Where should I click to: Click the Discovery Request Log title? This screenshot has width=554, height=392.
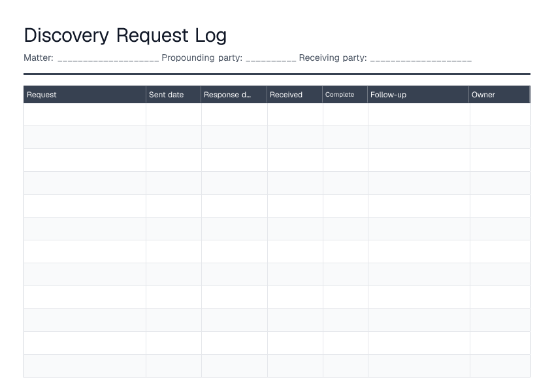tap(125, 35)
